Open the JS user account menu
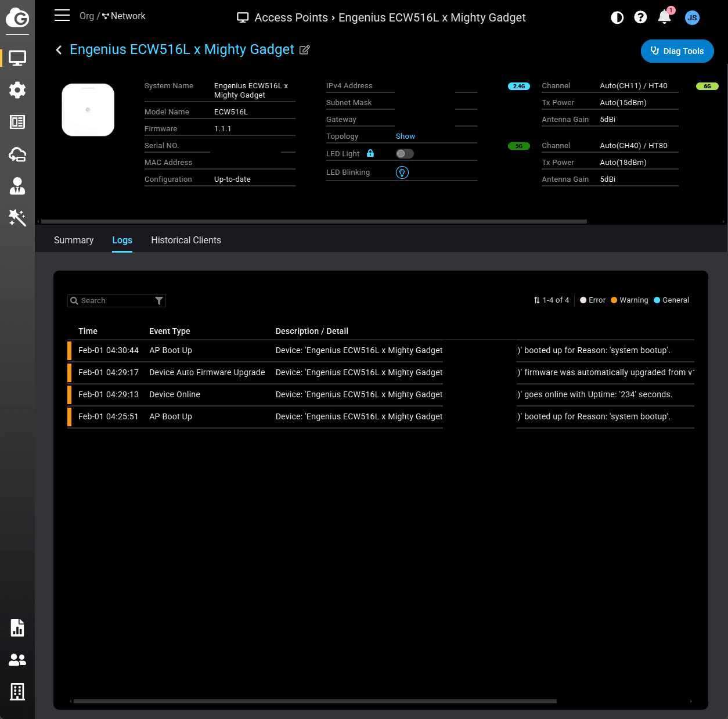Screen dimensions: 728x719 point(692,17)
